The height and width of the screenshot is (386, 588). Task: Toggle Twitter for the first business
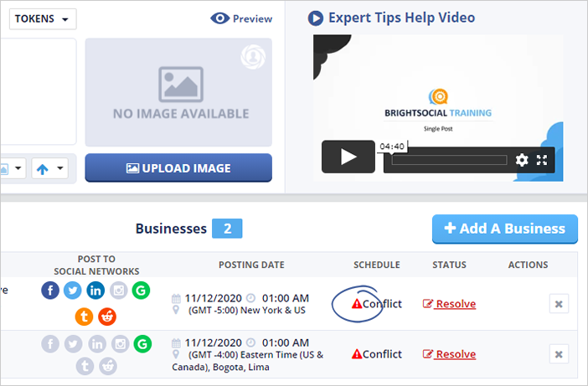coord(73,291)
